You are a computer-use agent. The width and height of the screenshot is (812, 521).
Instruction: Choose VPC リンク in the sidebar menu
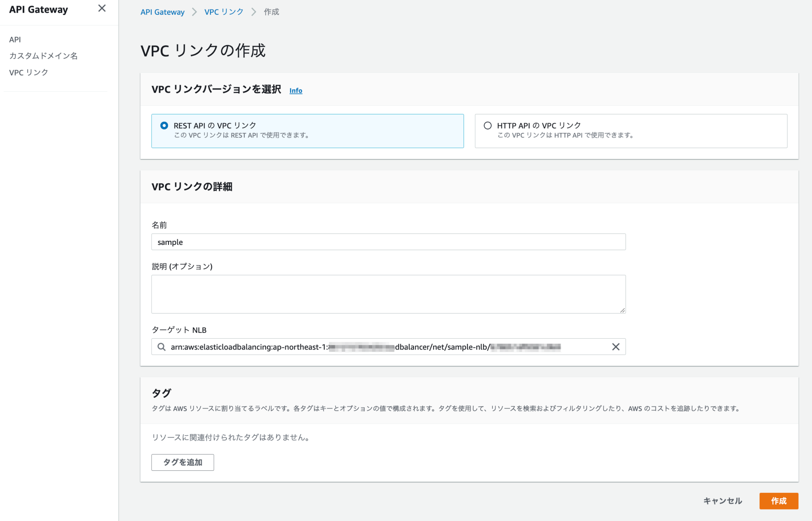pyautogui.click(x=28, y=72)
